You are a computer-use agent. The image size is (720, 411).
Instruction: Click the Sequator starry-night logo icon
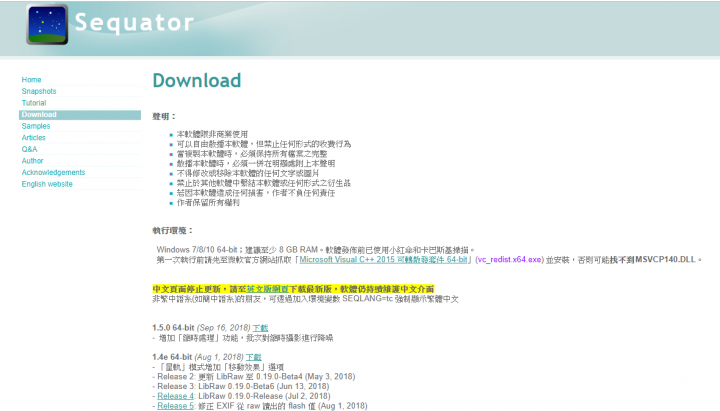point(47,25)
